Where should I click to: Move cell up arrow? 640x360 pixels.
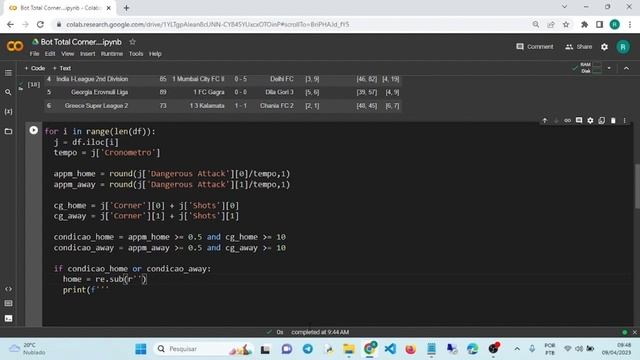point(544,120)
